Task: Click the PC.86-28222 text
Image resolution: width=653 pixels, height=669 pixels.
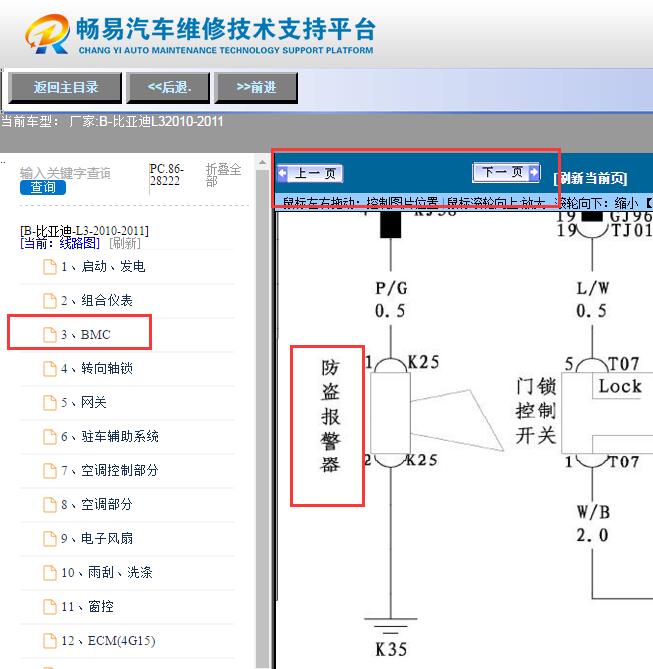Action: coord(166,175)
